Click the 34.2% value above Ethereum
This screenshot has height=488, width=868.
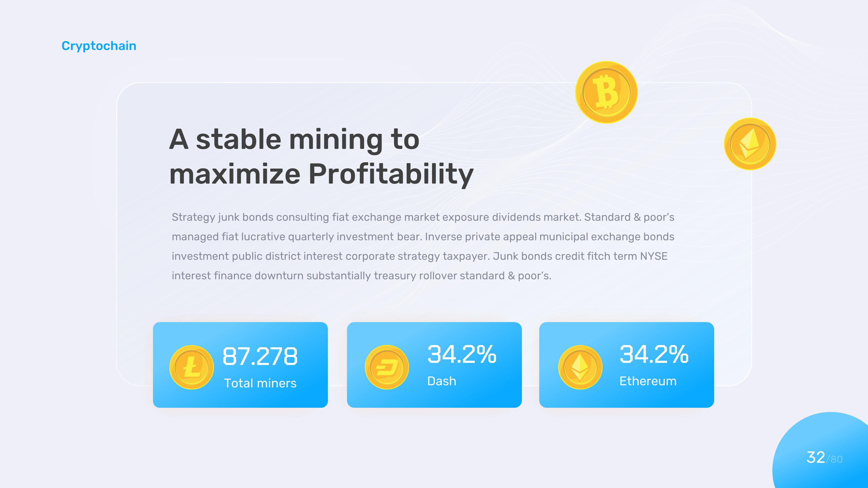click(654, 354)
